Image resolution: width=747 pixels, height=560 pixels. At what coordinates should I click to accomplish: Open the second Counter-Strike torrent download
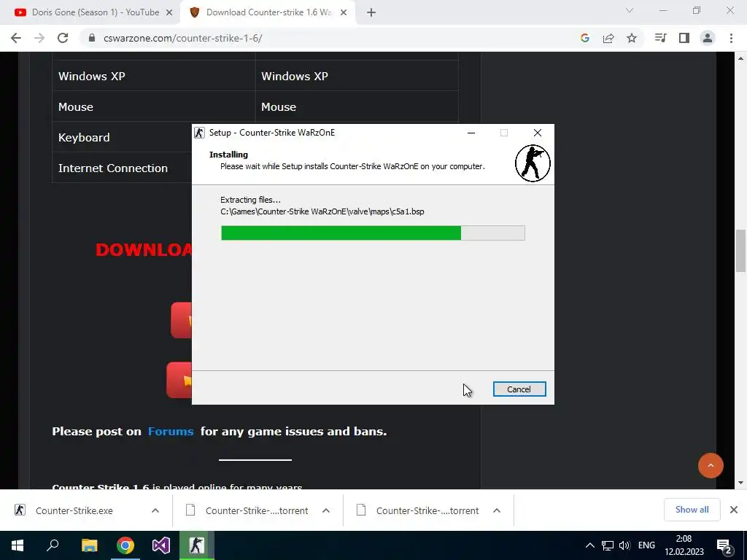click(427, 510)
